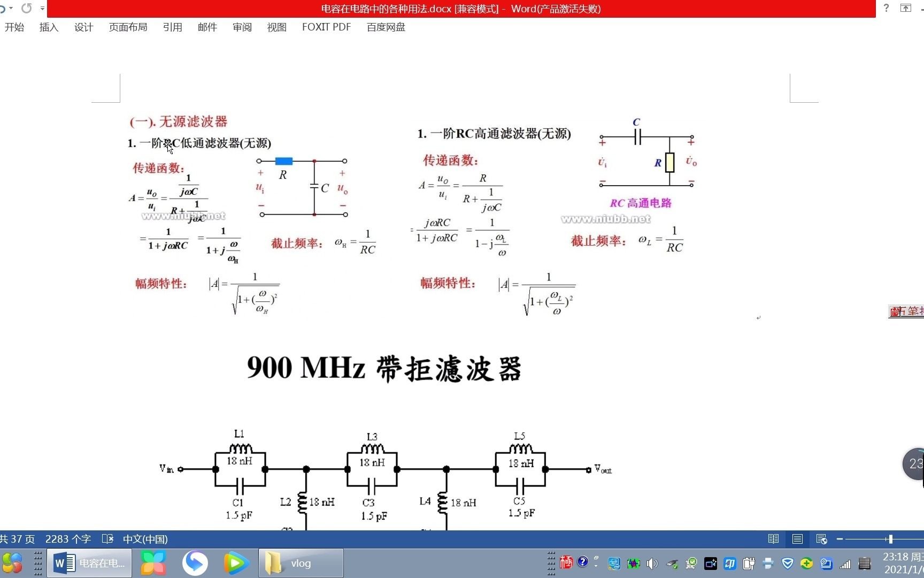Click the low-pass '截止频率:' label beside ωH
Viewport: 924px width, 578px height.
[297, 244]
